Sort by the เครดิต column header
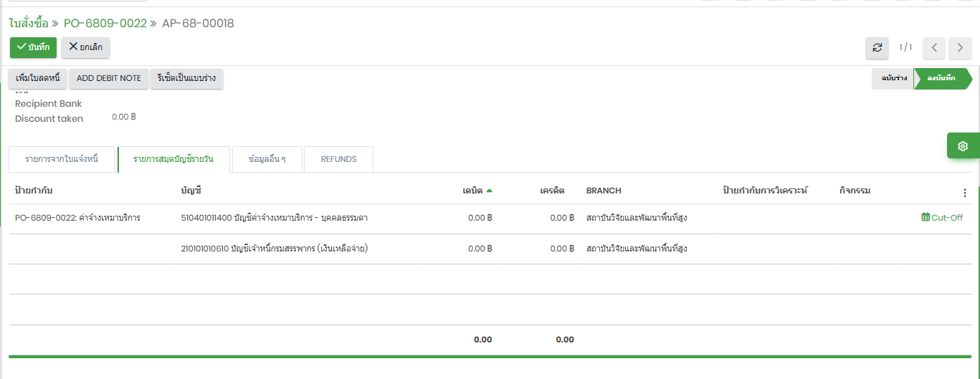 click(x=552, y=191)
